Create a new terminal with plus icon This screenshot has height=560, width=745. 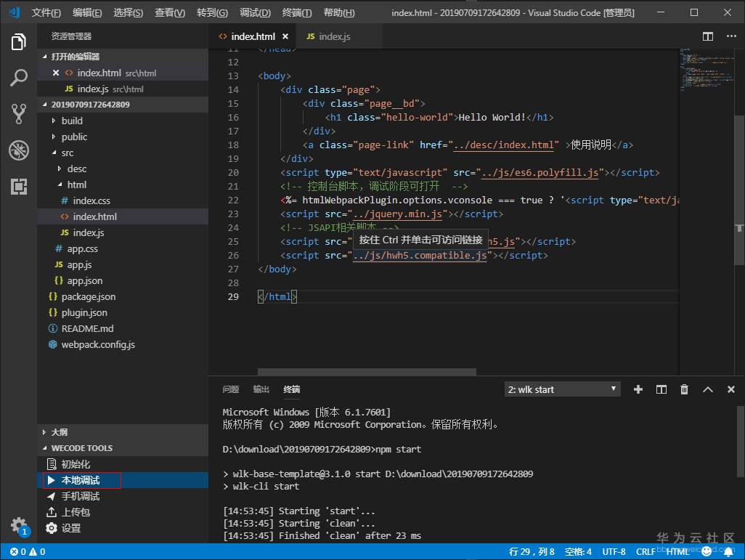(638, 389)
